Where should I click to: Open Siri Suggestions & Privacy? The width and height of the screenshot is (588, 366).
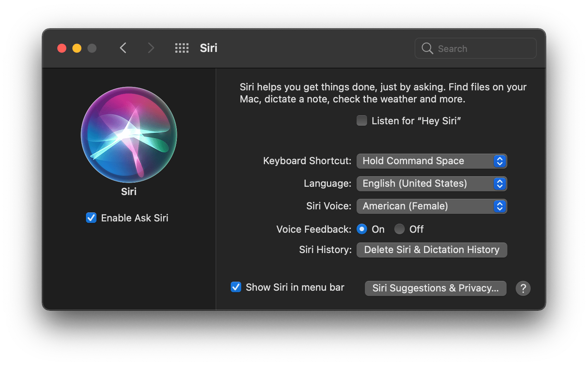(435, 288)
